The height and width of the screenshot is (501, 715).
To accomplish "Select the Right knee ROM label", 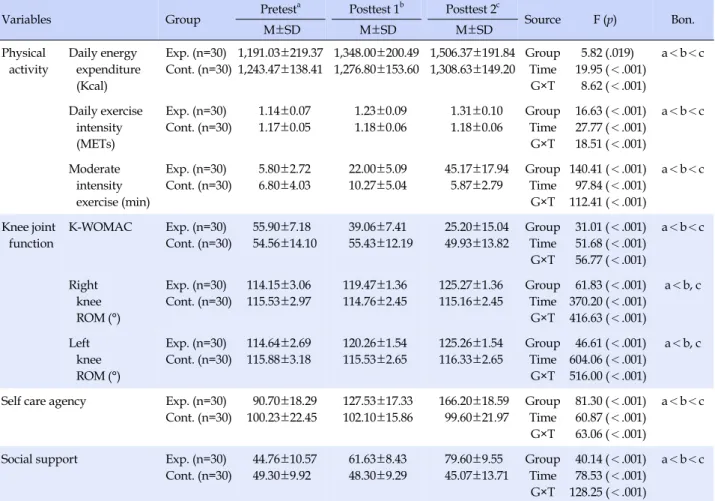I will pyautogui.click(x=94, y=301).
